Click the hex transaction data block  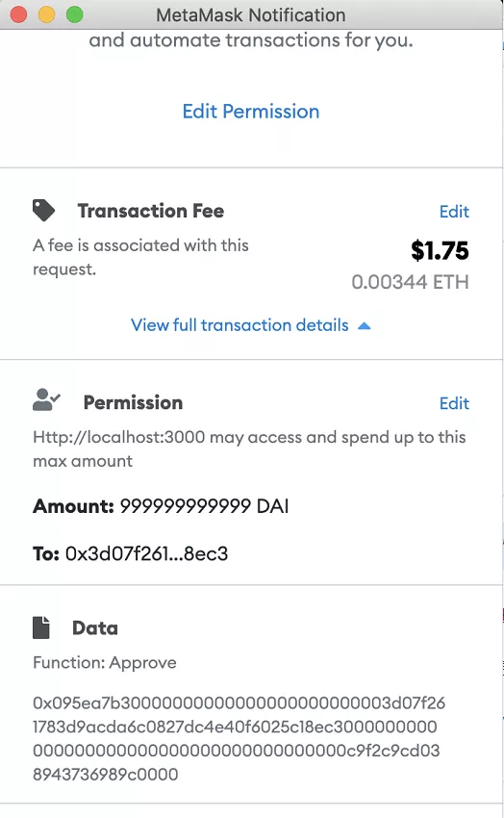pyautogui.click(x=239, y=738)
